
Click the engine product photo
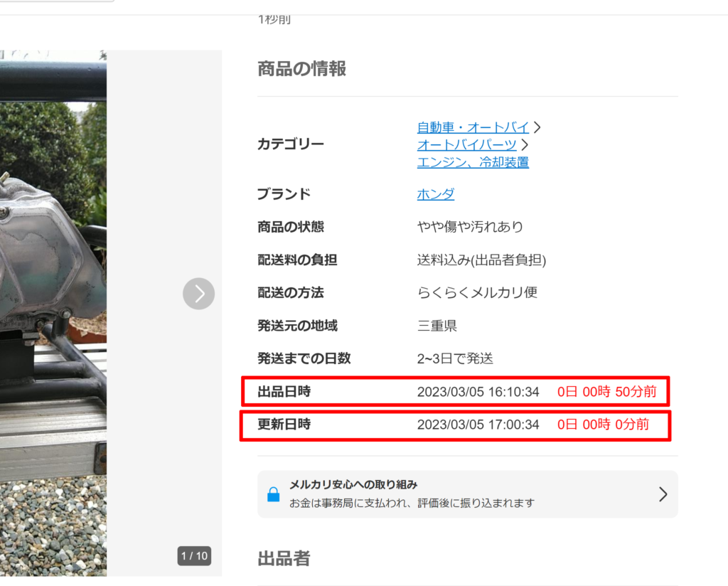tap(53, 284)
